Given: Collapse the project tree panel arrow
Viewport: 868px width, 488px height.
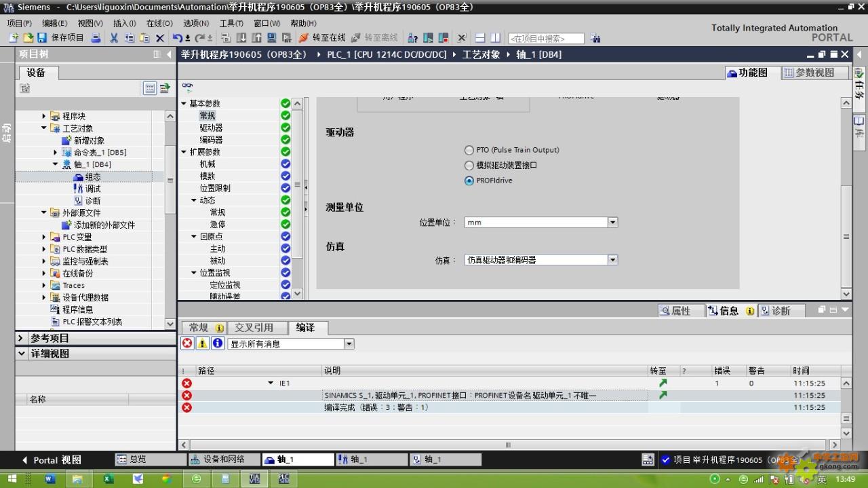Looking at the screenshot, I should [169, 54].
